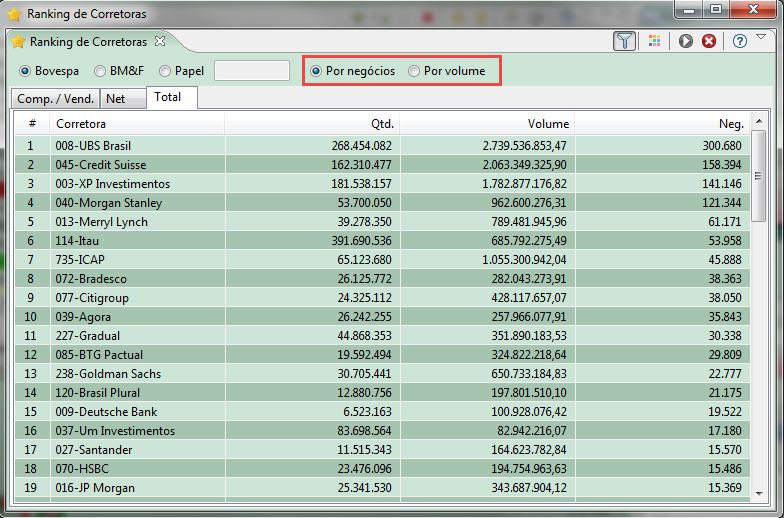Select the Por negócios radio option

coord(316,71)
